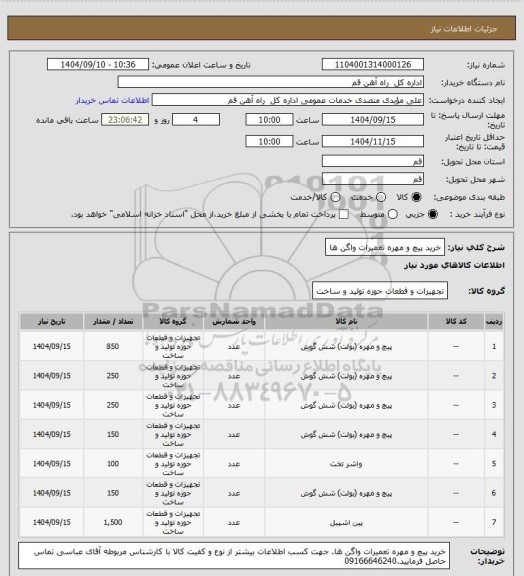Click quantity 1,500 in row 7
This screenshot has height=576, width=524.
pos(113,522)
